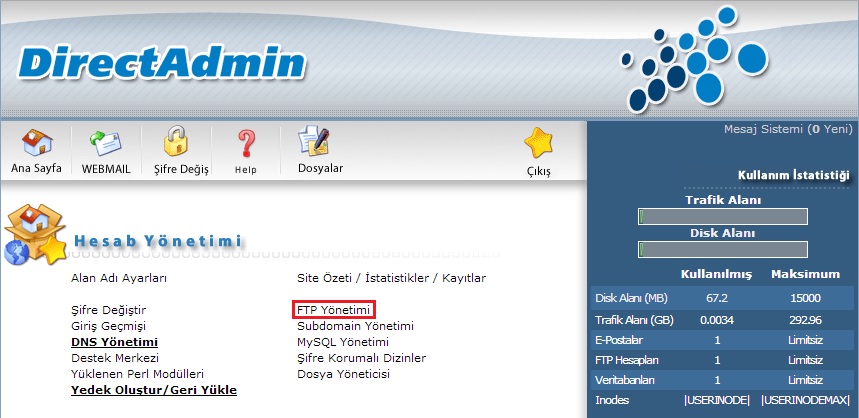Click the Hesab Yönetimi heading text
This screenshot has height=418, width=859.
click(x=157, y=241)
